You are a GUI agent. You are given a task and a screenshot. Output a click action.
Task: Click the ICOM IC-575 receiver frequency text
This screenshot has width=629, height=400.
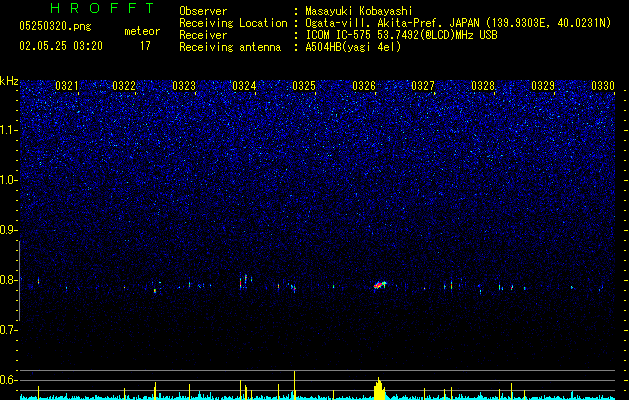coord(401,35)
